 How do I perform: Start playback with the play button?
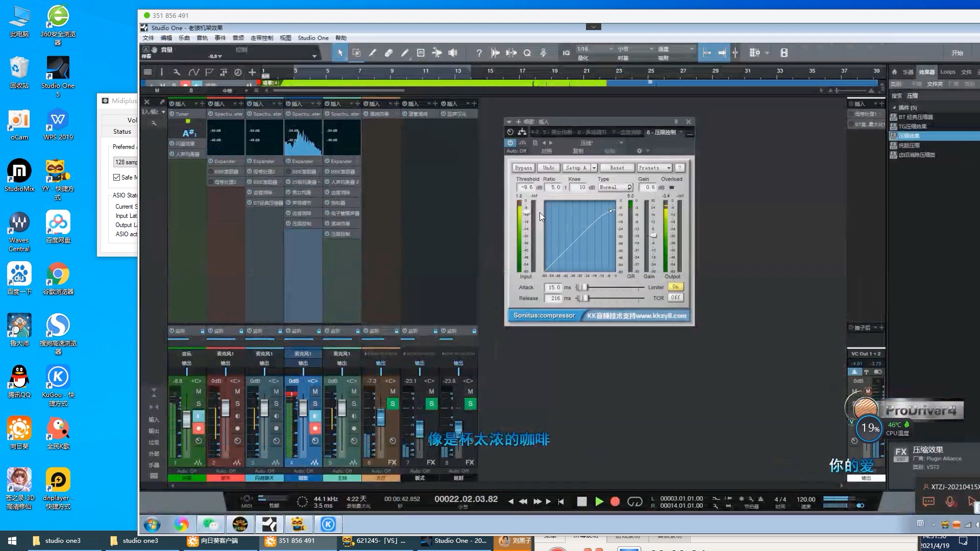point(599,502)
